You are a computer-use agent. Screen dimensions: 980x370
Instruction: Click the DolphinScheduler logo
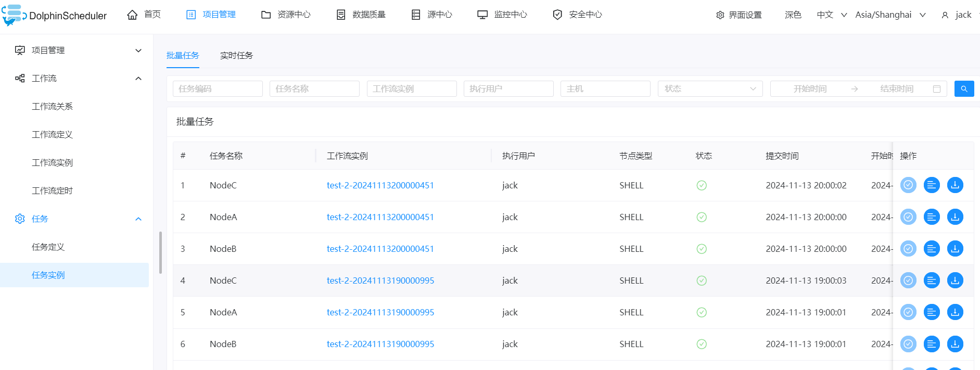[x=54, y=16]
